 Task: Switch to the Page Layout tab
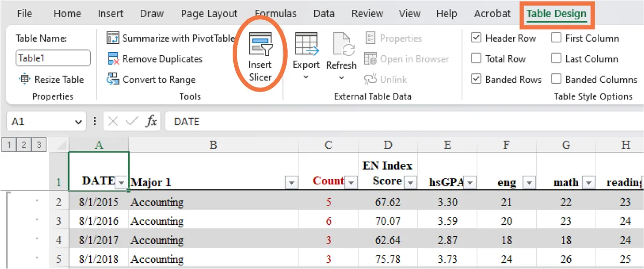tap(209, 14)
